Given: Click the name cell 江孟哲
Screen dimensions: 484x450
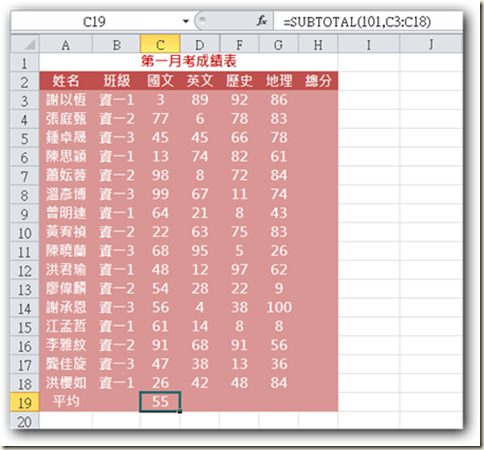Looking at the screenshot, I should coord(66,326).
